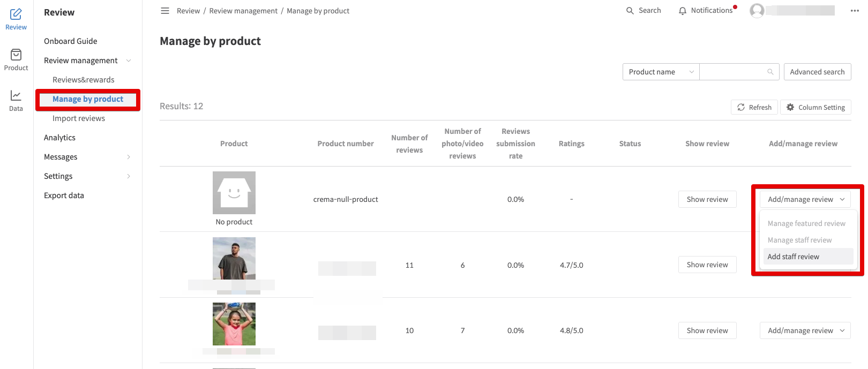Open Column Setting options
Image resolution: width=868 pixels, height=369 pixels.
pos(815,107)
